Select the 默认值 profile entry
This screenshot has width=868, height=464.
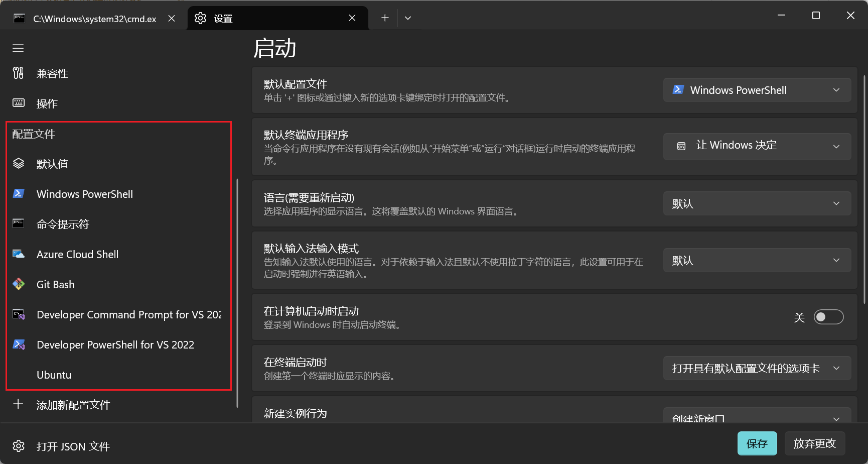point(118,164)
